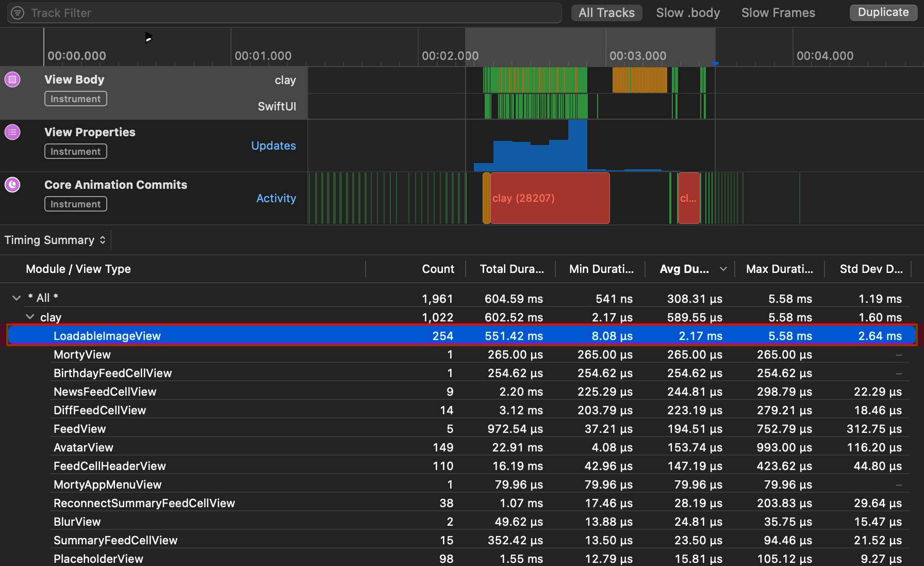
Task: Switch to the Slow .body tab
Action: point(687,13)
